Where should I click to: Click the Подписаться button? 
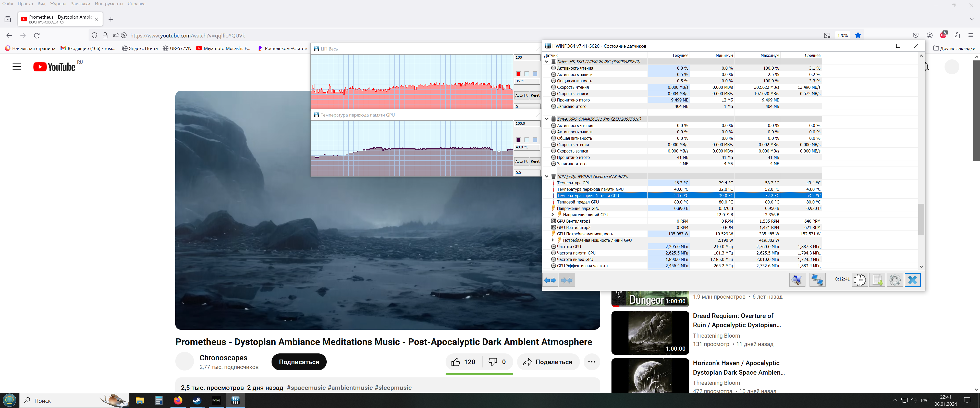tap(299, 362)
